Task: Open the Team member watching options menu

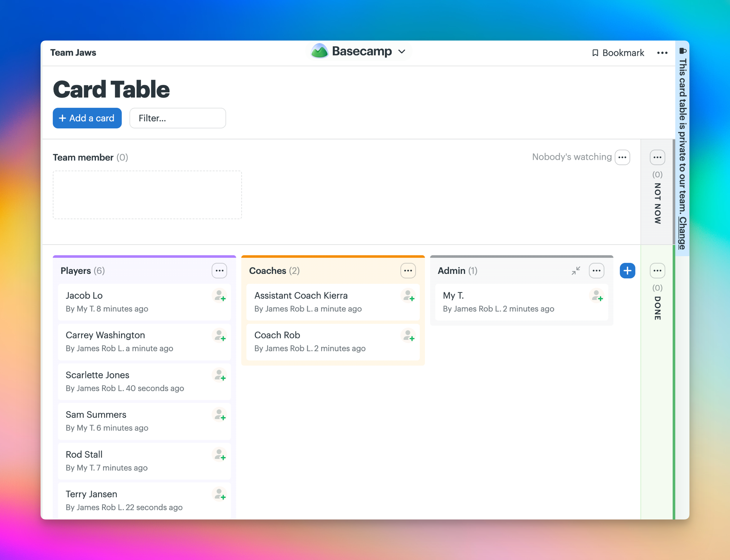Action: coord(623,157)
